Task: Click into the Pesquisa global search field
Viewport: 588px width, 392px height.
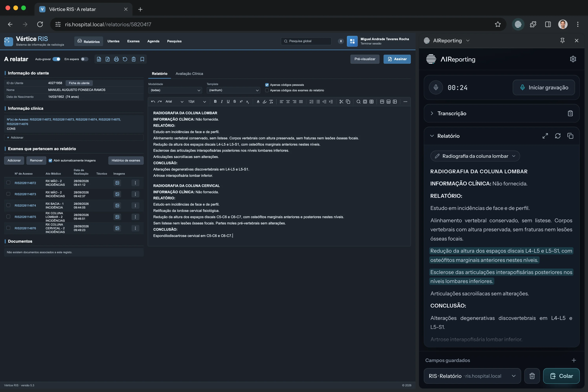Action: [x=306, y=41]
